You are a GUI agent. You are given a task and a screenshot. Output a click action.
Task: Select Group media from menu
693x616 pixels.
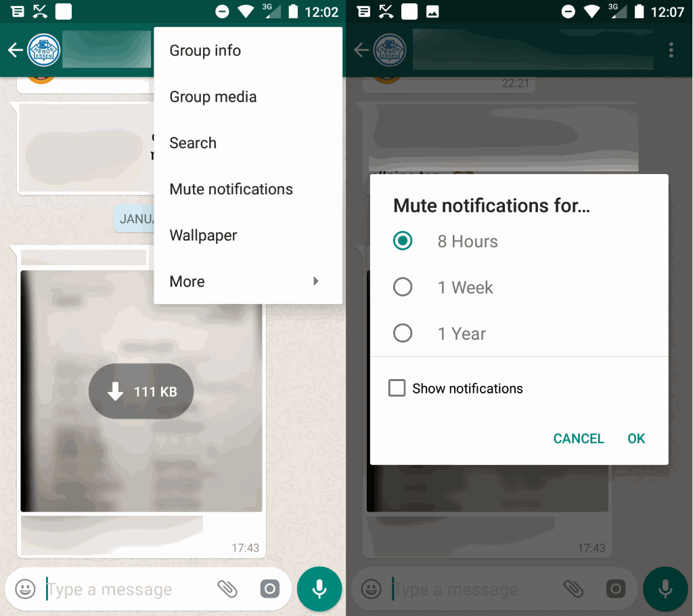pyautogui.click(x=248, y=97)
